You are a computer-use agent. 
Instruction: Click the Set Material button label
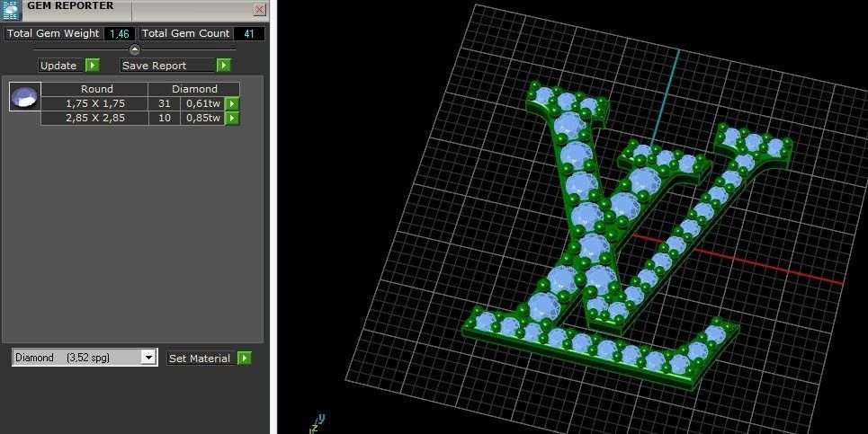tap(200, 359)
